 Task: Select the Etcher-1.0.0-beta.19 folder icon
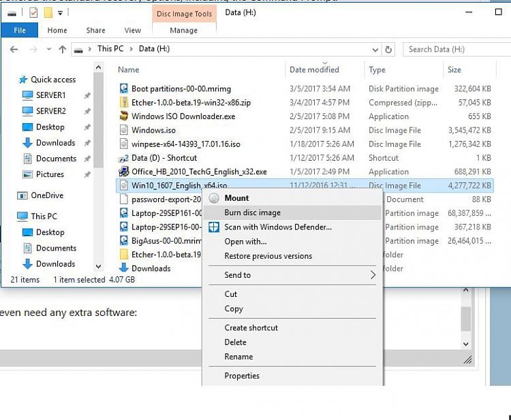coord(124,255)
